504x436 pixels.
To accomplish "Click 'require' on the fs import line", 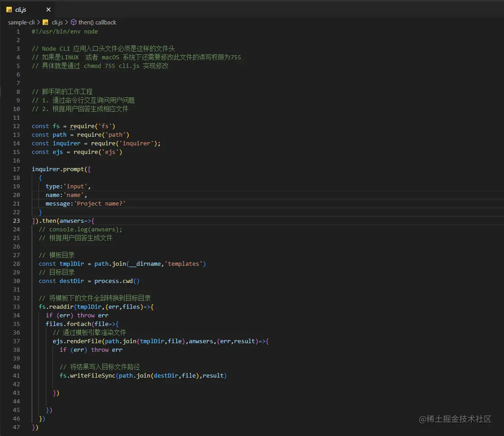I will click(82, 126).
